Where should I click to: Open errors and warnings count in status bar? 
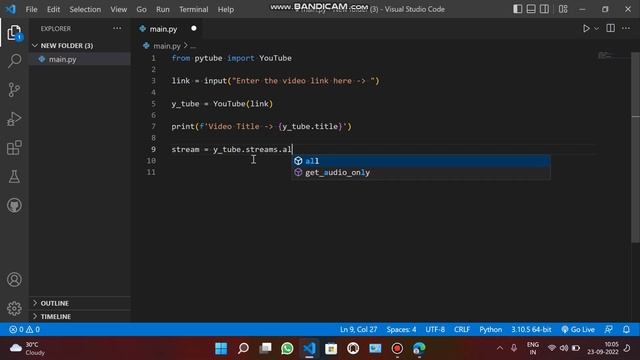coord(24,329)
